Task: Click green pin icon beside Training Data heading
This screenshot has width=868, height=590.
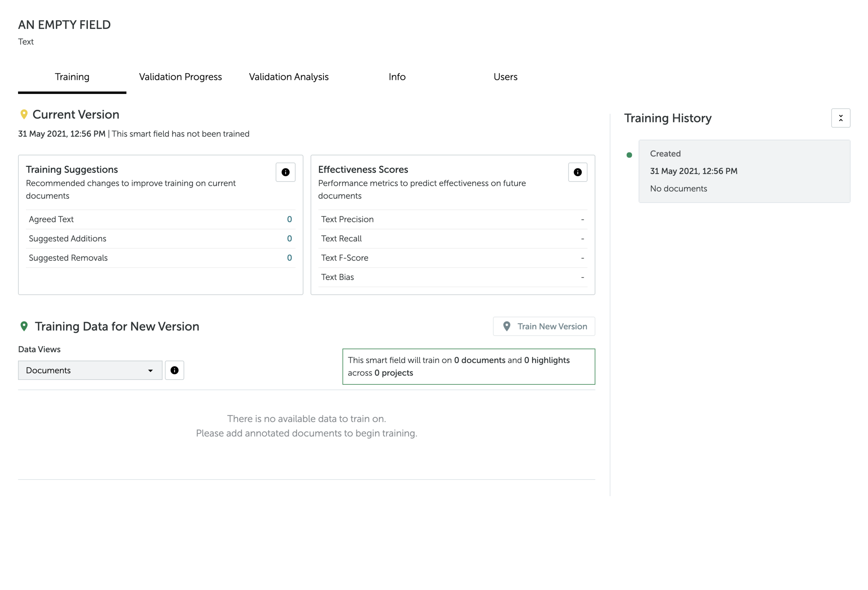Action: coord(24,326)
